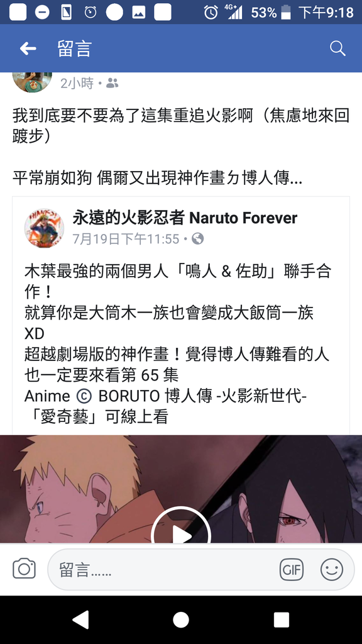Tap the friends audience icon beside 2小時

click(112, 84)
